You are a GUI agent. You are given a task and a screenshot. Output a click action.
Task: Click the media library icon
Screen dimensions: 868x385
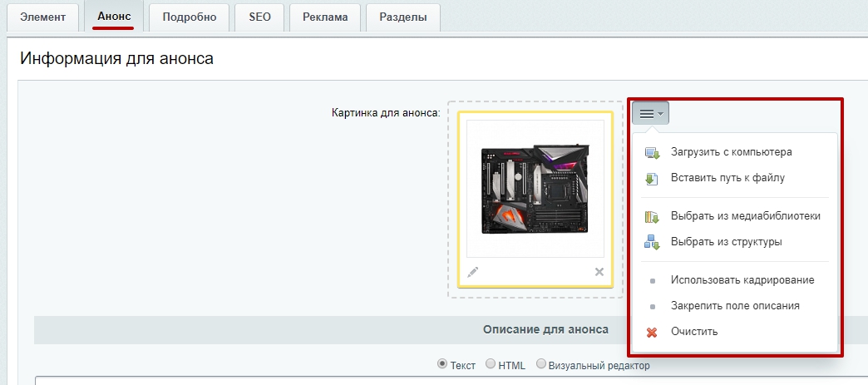652,216
